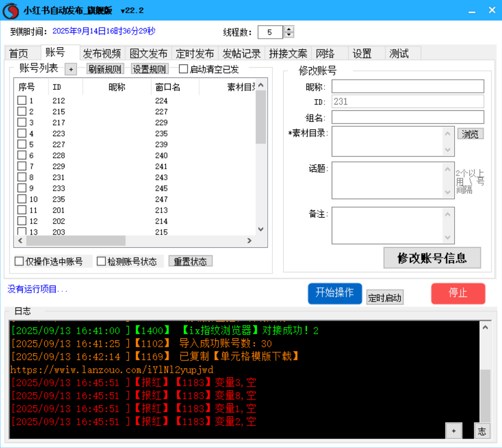This screenshot has height=448, width=502.
Task: Click 修改账号信息 to save account changes
Action: (x=432, y=257)
